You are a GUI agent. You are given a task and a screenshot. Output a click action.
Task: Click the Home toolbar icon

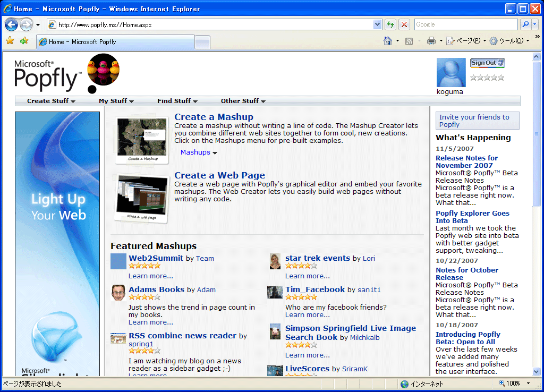387,41
